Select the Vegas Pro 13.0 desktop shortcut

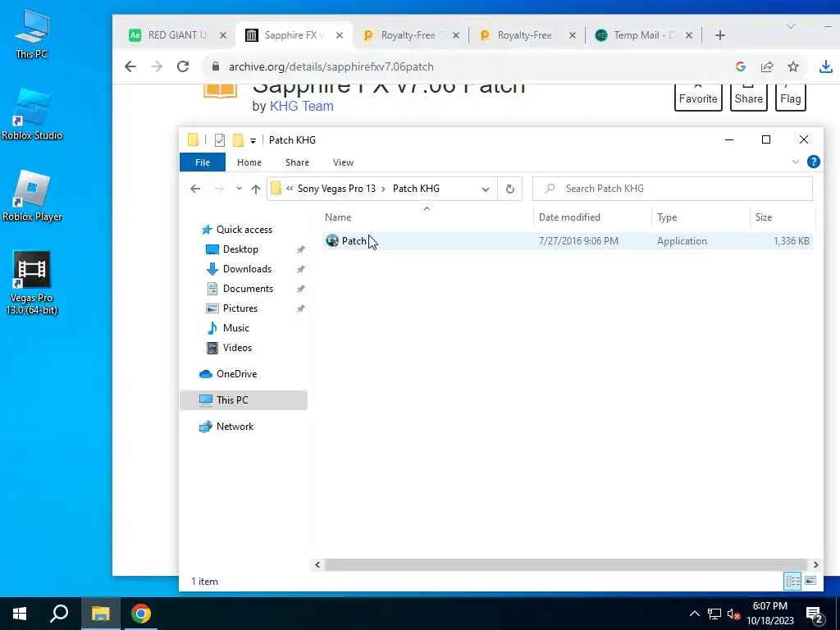point(32,283)
